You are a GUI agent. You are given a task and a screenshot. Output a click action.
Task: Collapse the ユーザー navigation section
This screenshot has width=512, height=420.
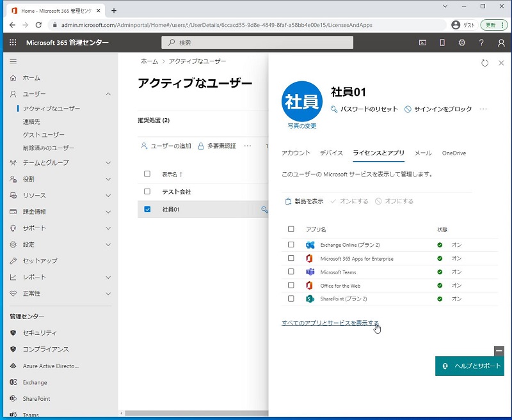click(108, 94)
